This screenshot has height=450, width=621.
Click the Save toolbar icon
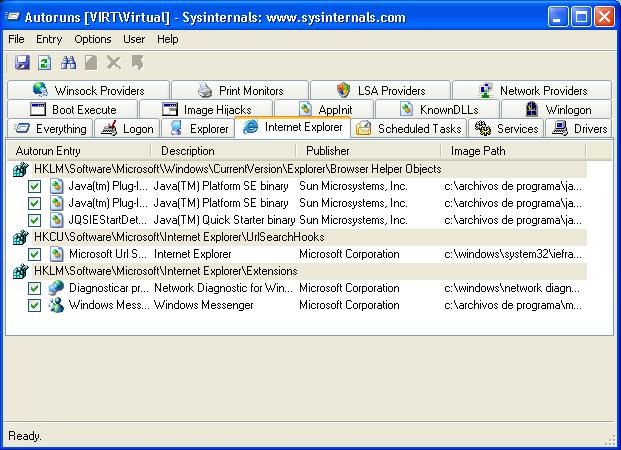[x=22, y=63]
